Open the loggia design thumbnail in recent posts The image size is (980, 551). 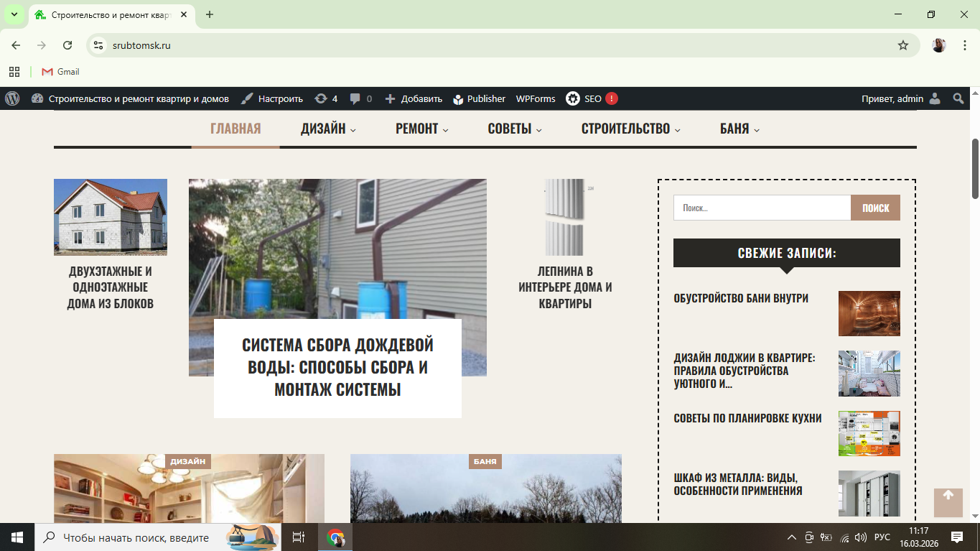point(869,374)
